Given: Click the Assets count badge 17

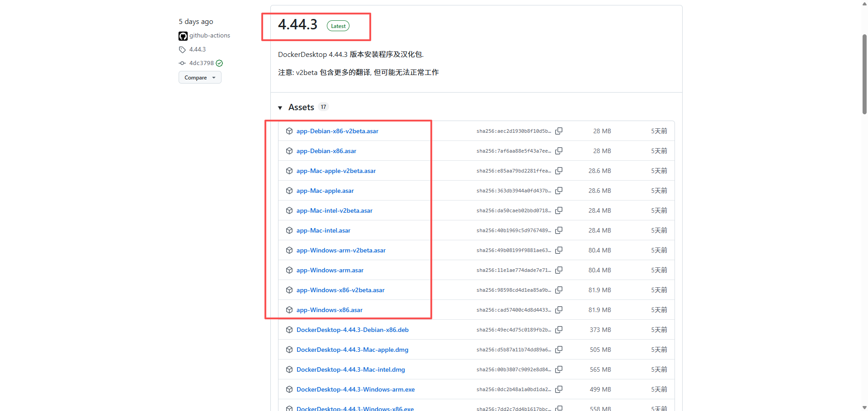Looking at the screenshot, I should pos(323,107).
